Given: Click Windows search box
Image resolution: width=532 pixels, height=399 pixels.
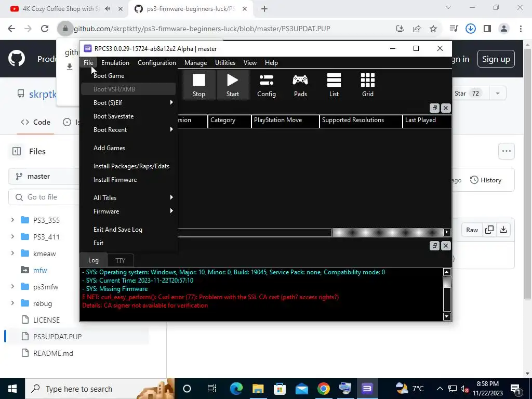Looking at the screenshot, I should (x=100, y=389).
